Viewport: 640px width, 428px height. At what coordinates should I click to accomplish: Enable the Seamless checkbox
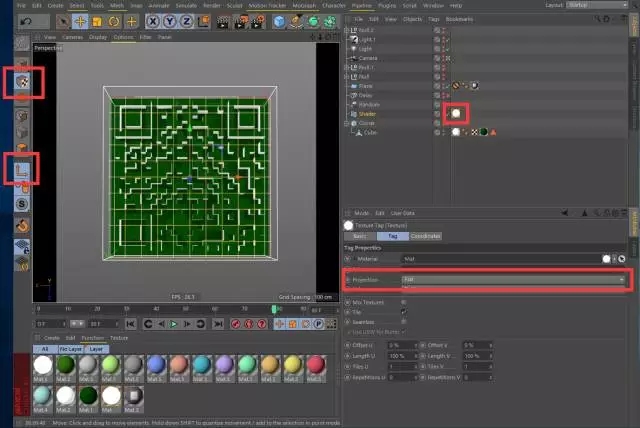click(x=403, y=321)
